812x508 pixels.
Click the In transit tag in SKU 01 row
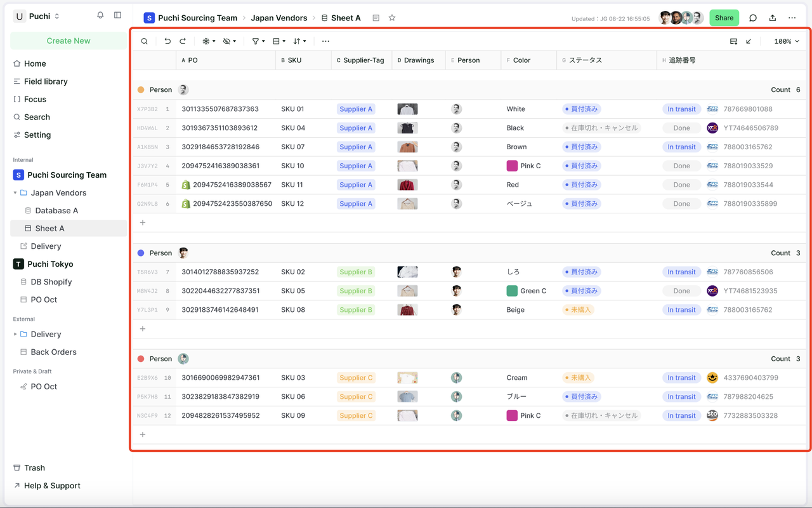(x=681, y=109)
